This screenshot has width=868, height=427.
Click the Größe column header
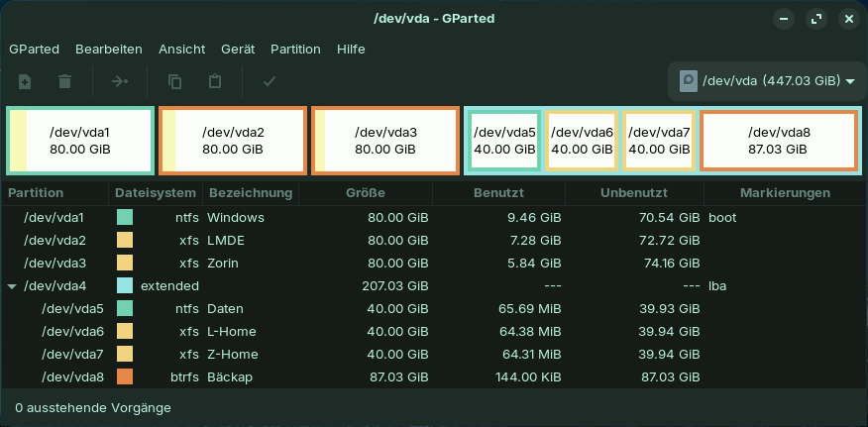[x=366, y=193]
